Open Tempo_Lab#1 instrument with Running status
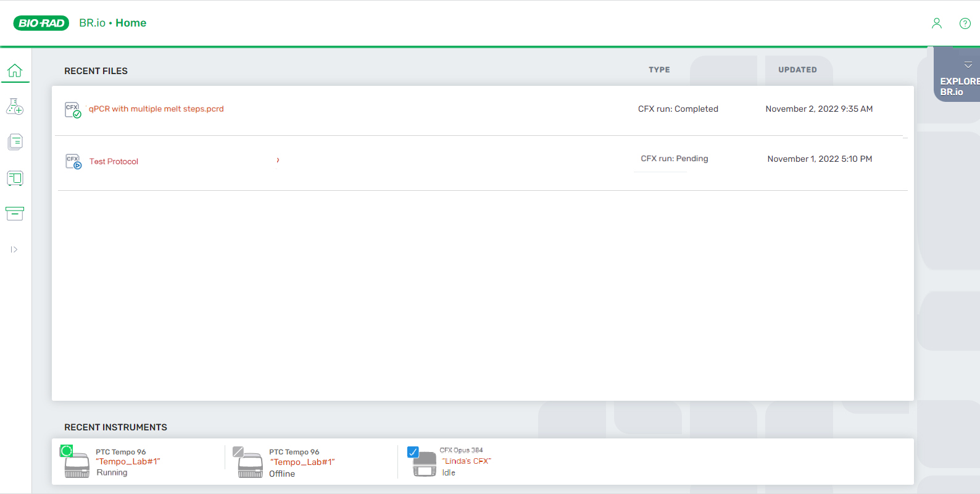Screen dimensions: 980x494 (128, 461)
